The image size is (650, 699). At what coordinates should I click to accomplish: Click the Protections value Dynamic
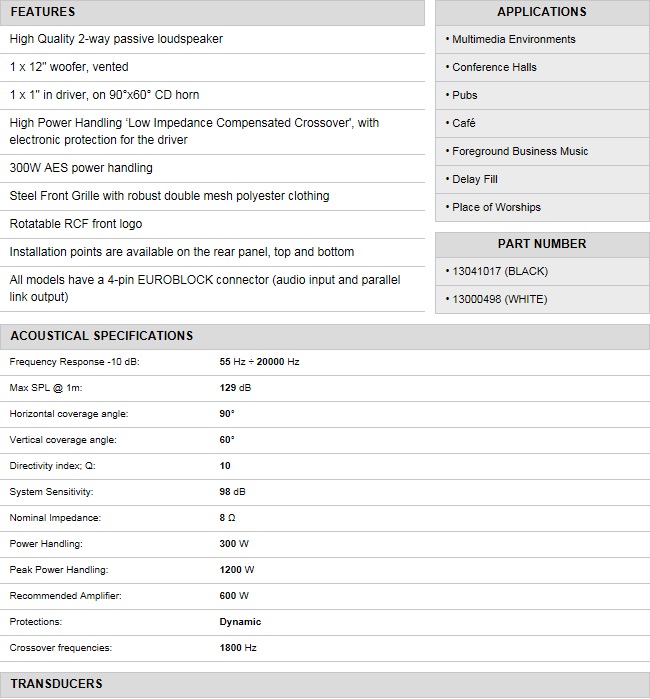(240, 622)
